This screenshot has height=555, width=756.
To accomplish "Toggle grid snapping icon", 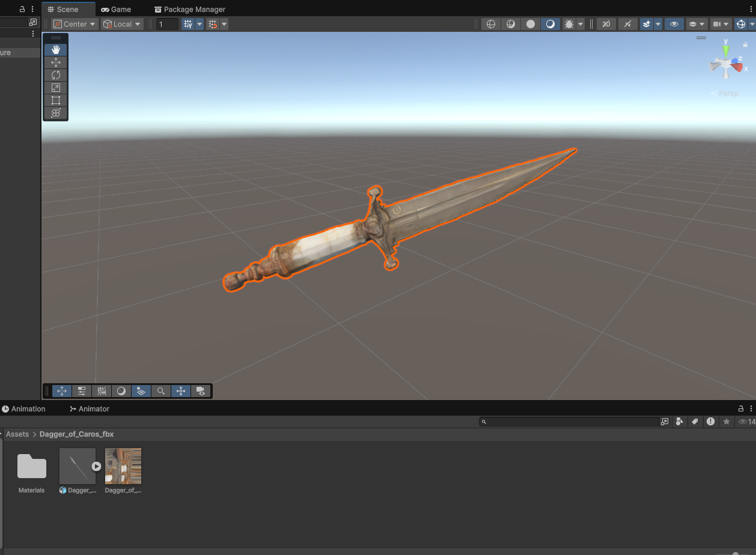I will click(x=188, y=24).
